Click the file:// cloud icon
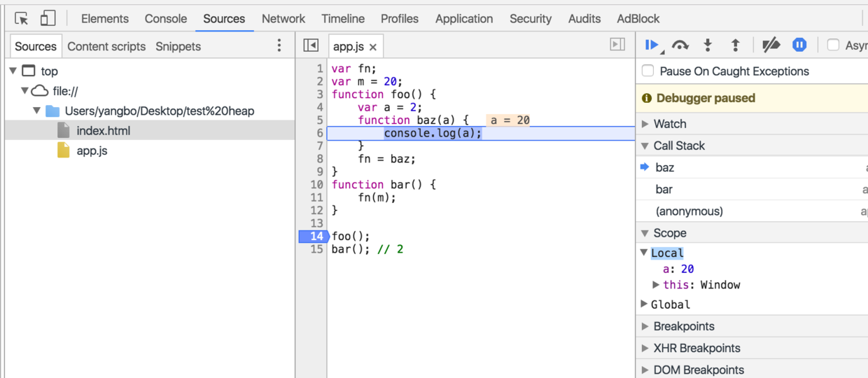The image size is (868, 378). pyautogui.click(x=40, y=91)
